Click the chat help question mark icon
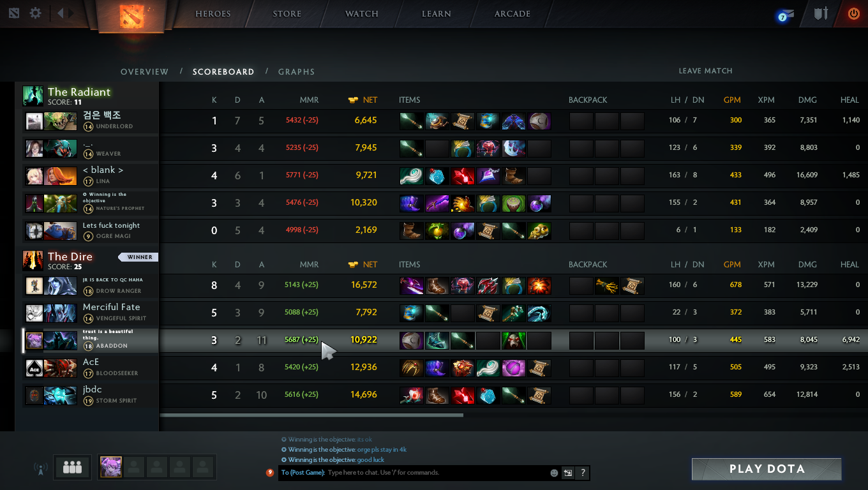The width and height of the screenshot is (868, 490). [x=582, y=473]
